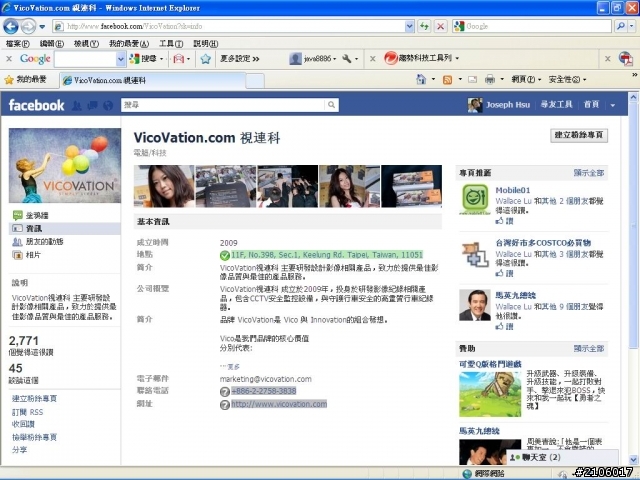The width and height of the screenshot is (640, 480).
Task: Open the 安全性 (Safety) command bar dropdown
Action: click(x=567, y=80)
